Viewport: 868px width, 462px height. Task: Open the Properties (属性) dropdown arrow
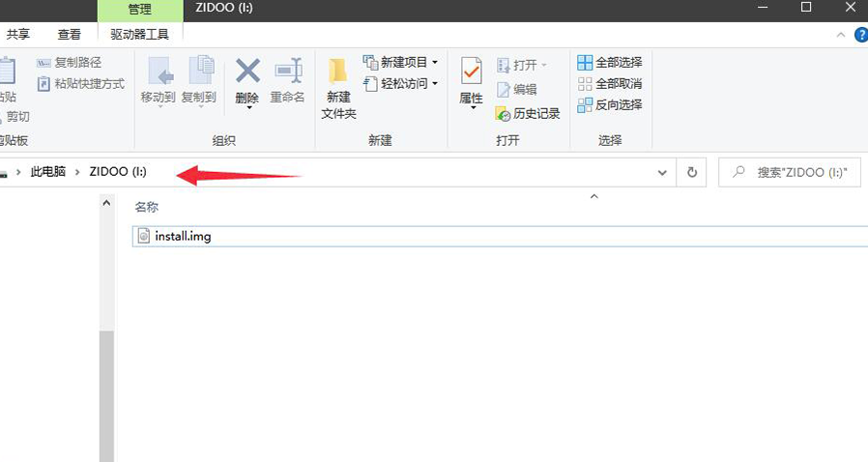pos(474,108)
